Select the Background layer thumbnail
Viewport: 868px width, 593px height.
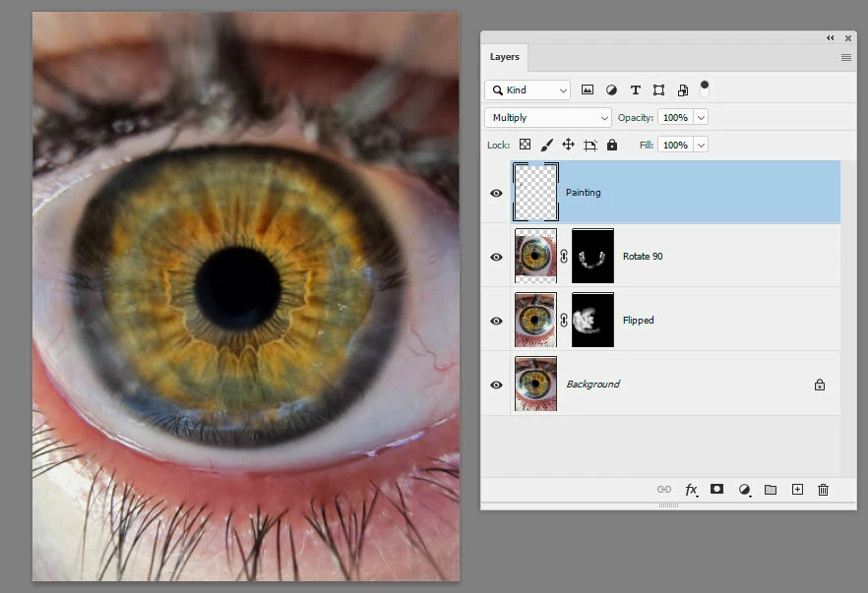535,384
